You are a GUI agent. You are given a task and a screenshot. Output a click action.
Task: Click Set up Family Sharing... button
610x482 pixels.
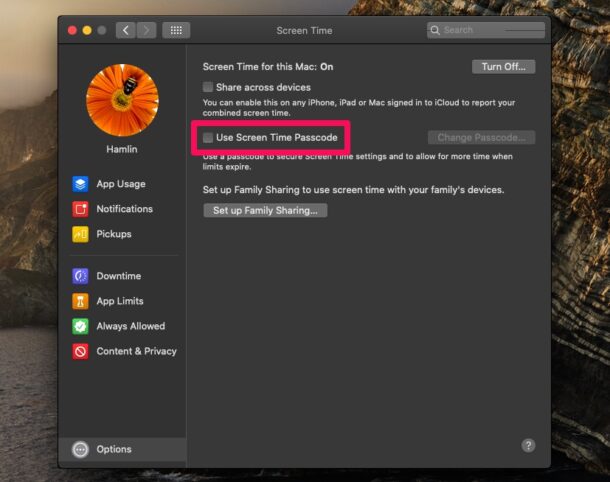265,210
